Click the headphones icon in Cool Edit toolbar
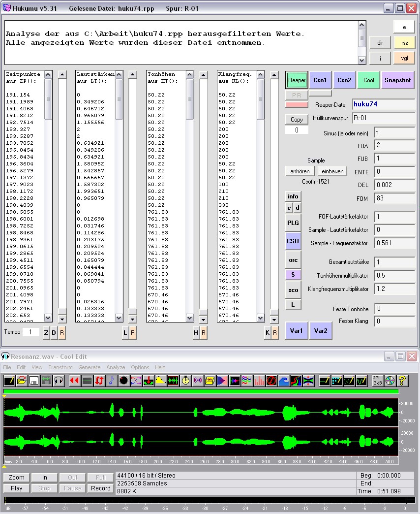Screen dimensions: 420x514 (x=59, y=381)
